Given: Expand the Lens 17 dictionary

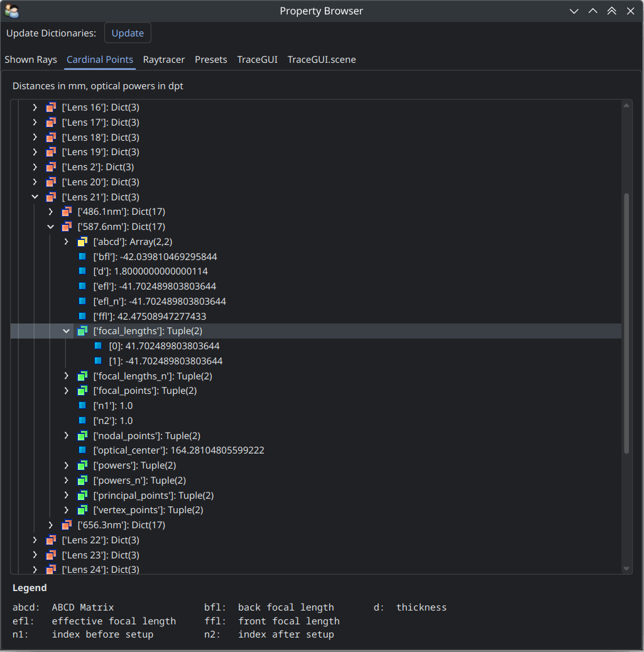Looking at the screenshot, I should [35, 122].
